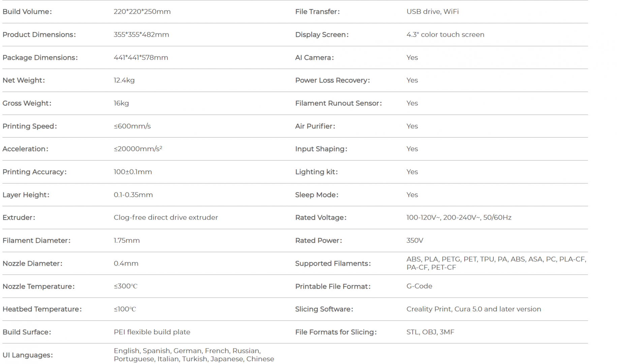Image resolution: width=617 pixels, height=364 pixels.
Task: Click the STL, OBJ, 3MF formats value
Action: pyautogui.click(x=430, y=332)
